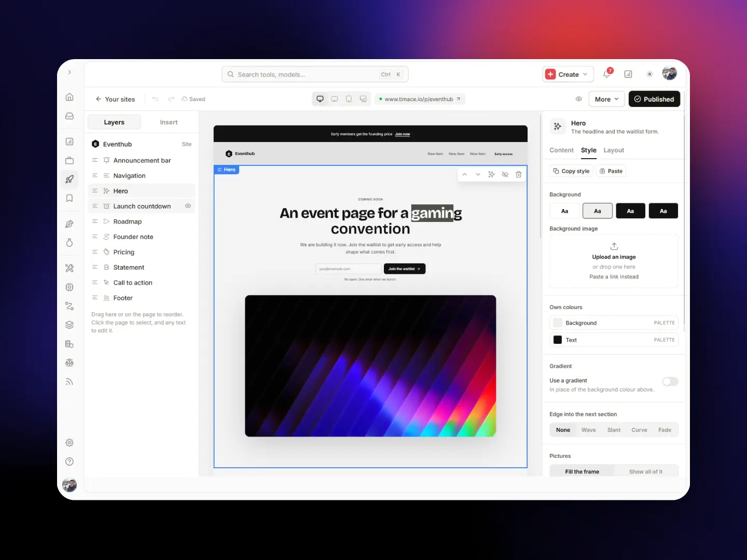Open the Layout tab in Hero panel
The width and height of the screenshot is (747, 560).
pos(614,150)
